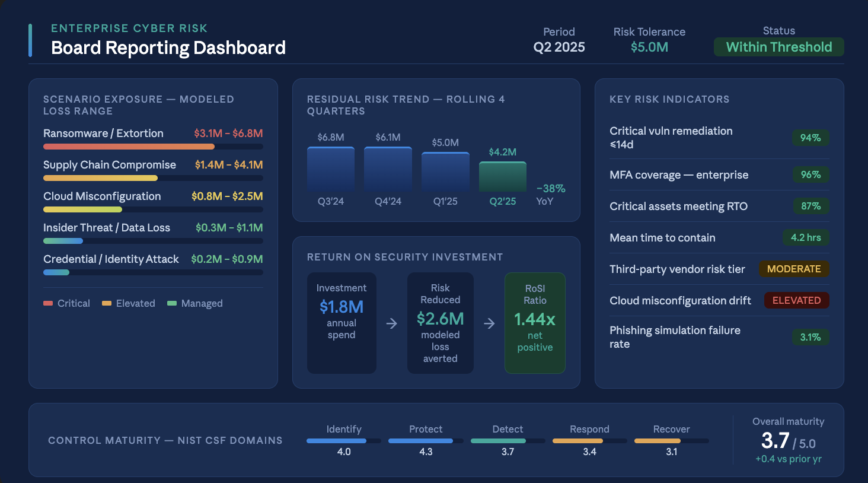Click the Ransomware / Extortion exposure bar
This screenshot has height=483, width=868.
pyautogui.click(x=129, y=146)
